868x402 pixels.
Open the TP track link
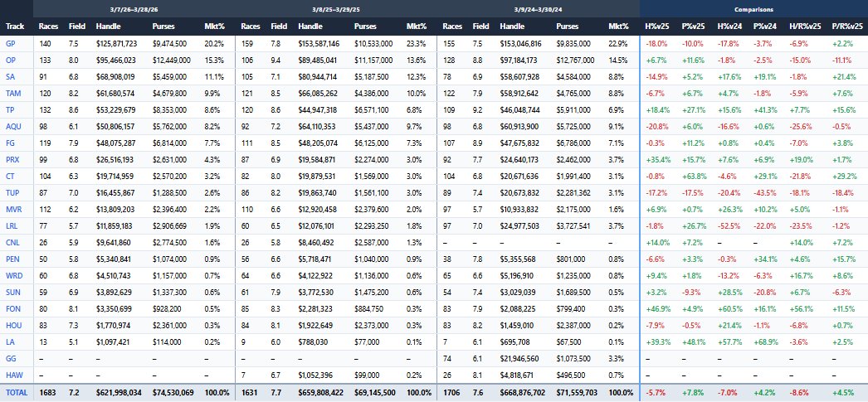coord(10,110)
